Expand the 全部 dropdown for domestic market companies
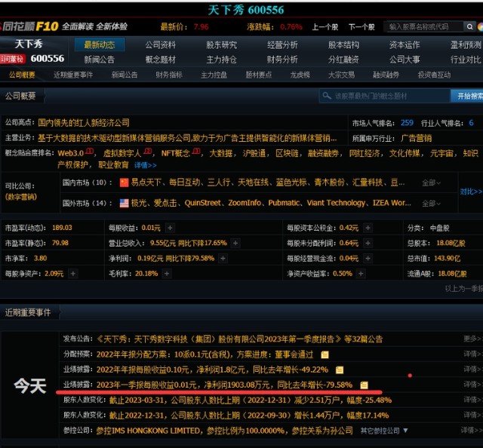 tap(432, 183)
